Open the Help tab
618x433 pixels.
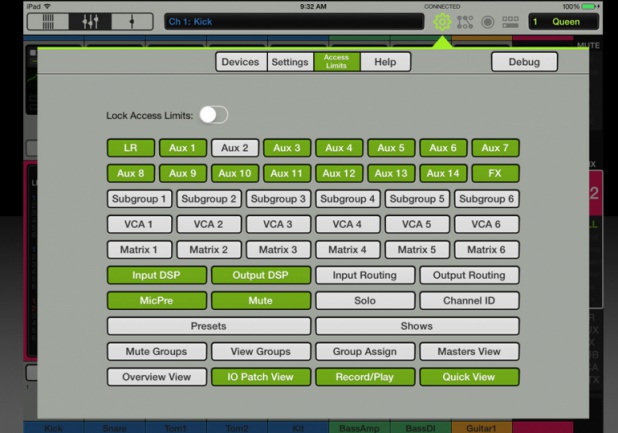(x=385, y=62)
